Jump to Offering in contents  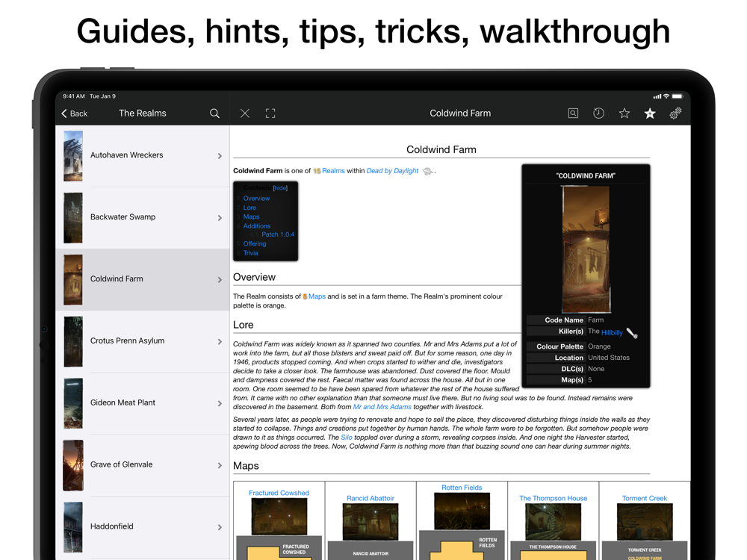(x=255, y=243)
